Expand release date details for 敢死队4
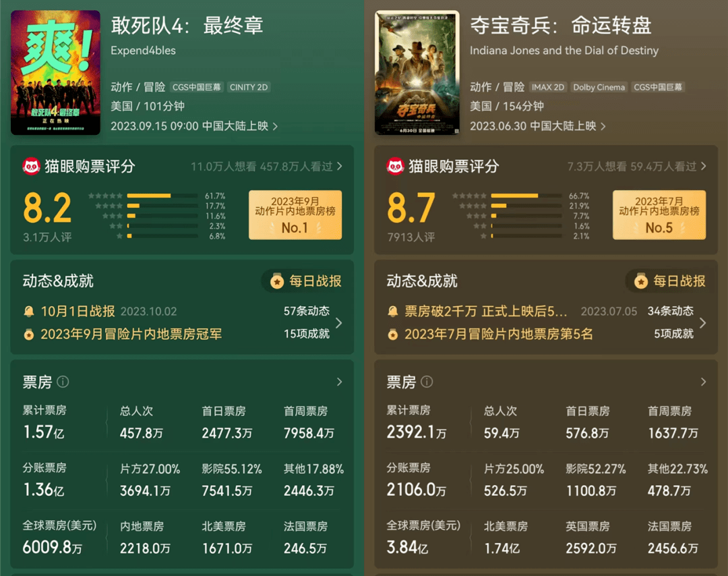Screen dimensions: 728x576 pos(275,126)
